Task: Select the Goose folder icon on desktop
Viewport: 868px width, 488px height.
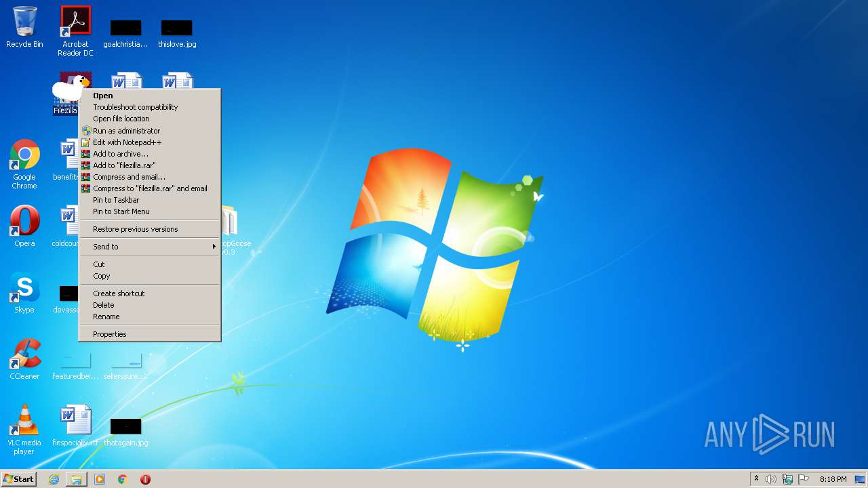Action: click(231, 230)
